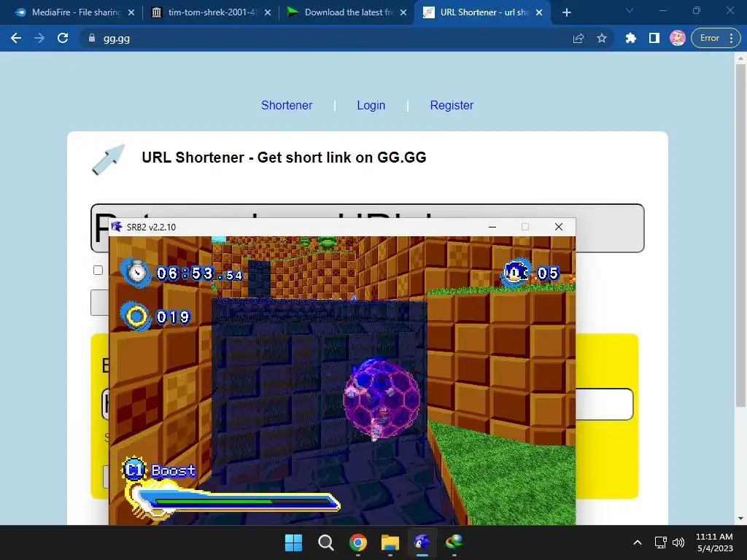This screenshot has width=747, height=560.
Task: Click the gold ring counter icon
Action: tap(136, 316)
